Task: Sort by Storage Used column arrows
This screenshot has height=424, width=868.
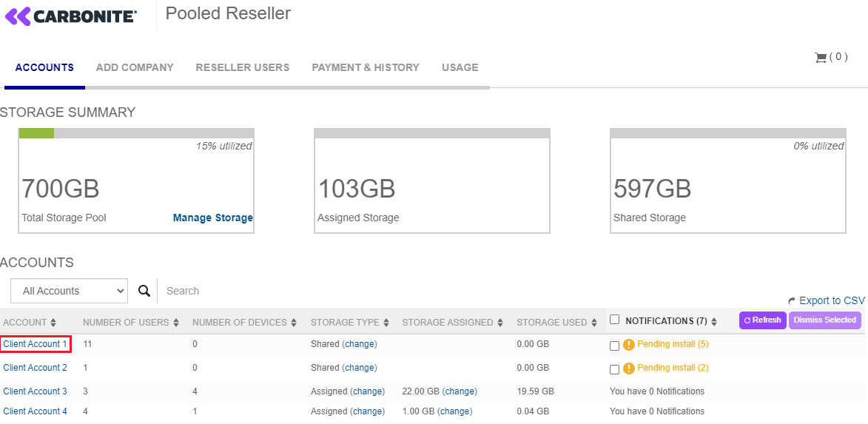Action: click(x=593, y=323)
